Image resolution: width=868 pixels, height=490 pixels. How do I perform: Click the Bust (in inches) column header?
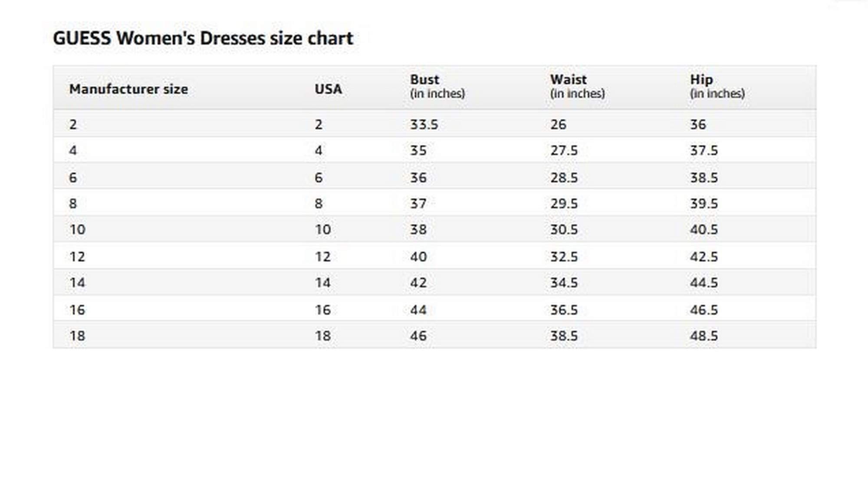[437, 86]
